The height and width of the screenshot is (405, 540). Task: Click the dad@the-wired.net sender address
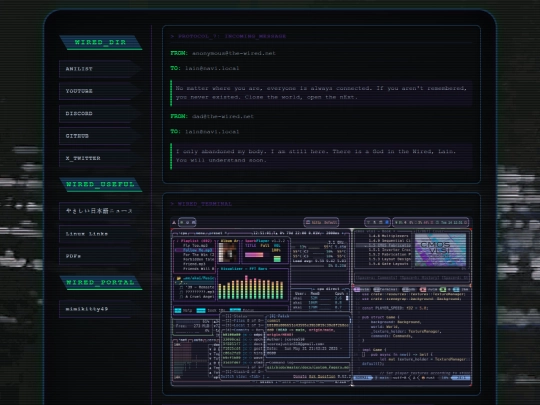coord(222,116)
